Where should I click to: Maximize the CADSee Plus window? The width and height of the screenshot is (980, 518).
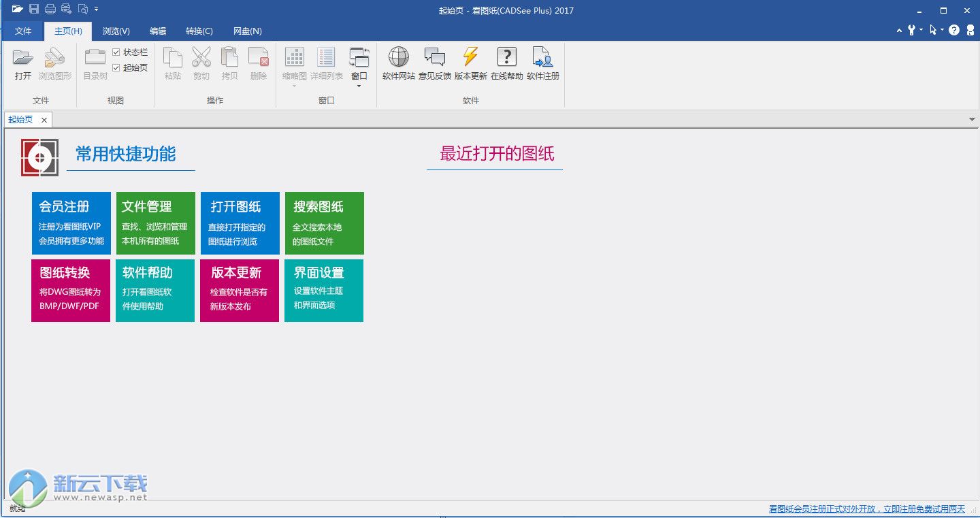(x=943, y=10)
